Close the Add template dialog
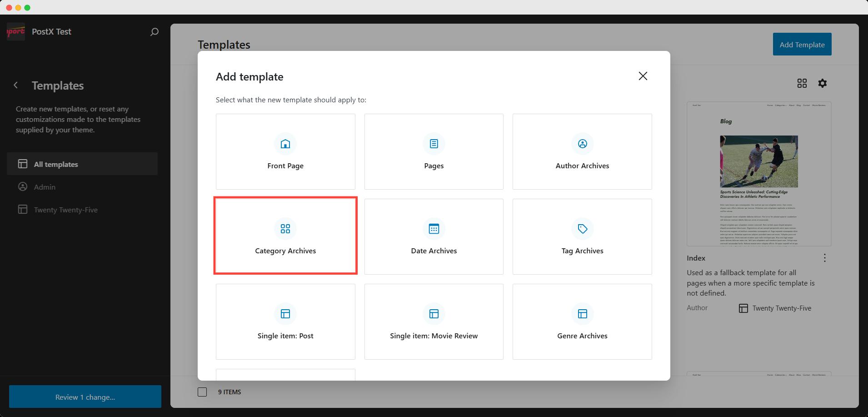 (643, 76)
